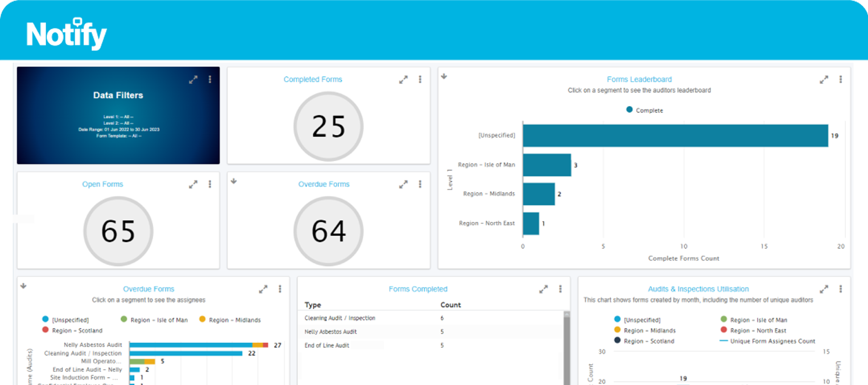The image size is (868, 385).
Task: Click the drill-down arrow on Overdue Forms counter
Action: pos(234,181)
